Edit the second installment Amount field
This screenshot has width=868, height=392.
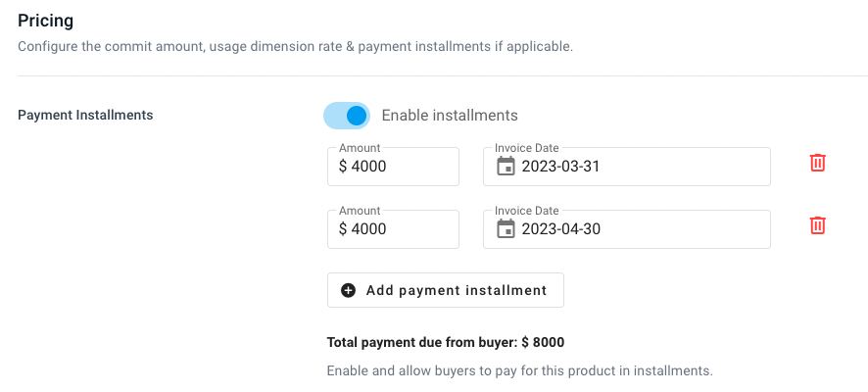coord(393,228)
